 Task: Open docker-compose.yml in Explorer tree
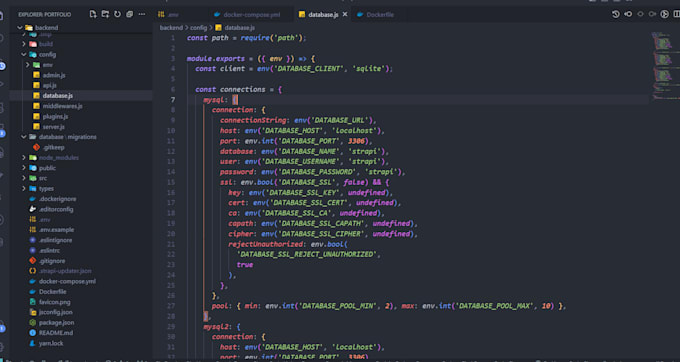(67, 281)
